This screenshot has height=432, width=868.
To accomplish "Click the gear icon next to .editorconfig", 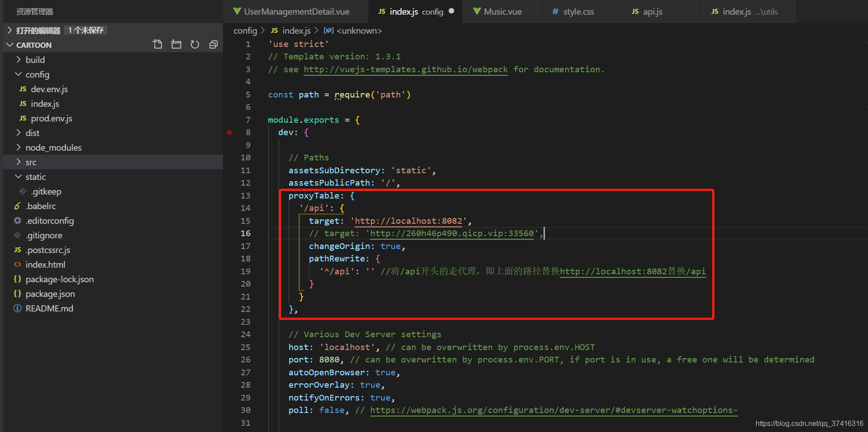I will (x=17, y=221).
